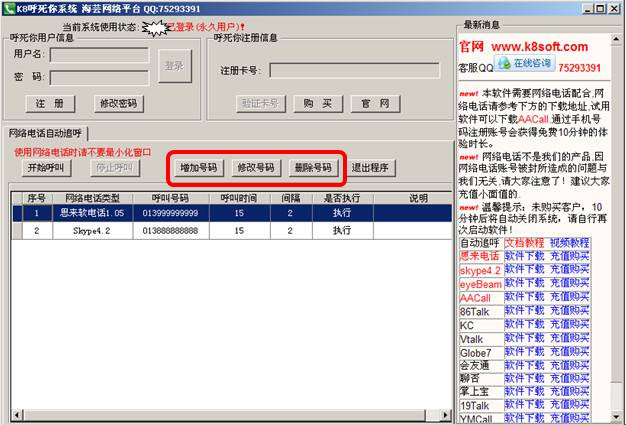Click the 购买 button
626x425 pixels.
[318, 104]
